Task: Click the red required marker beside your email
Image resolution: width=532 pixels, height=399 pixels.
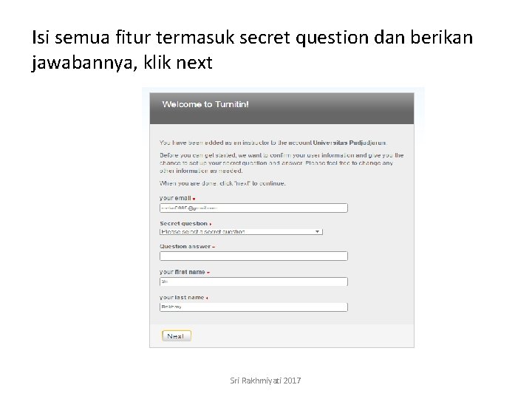Action: (x=194, y=199)
